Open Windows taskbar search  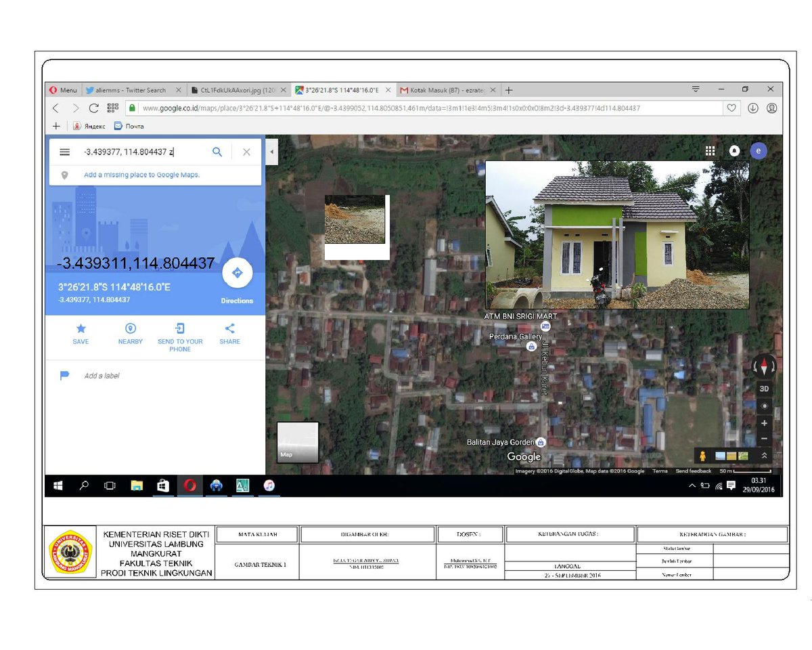pyautogui.click(x=85, y=485)
